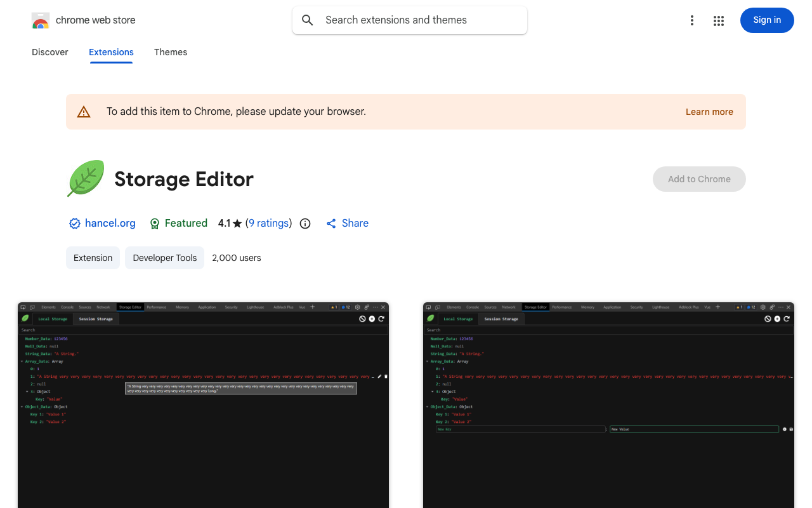812x508 pixels.
Task: Click the 2,000 users text
Action: tap(237, 258)
